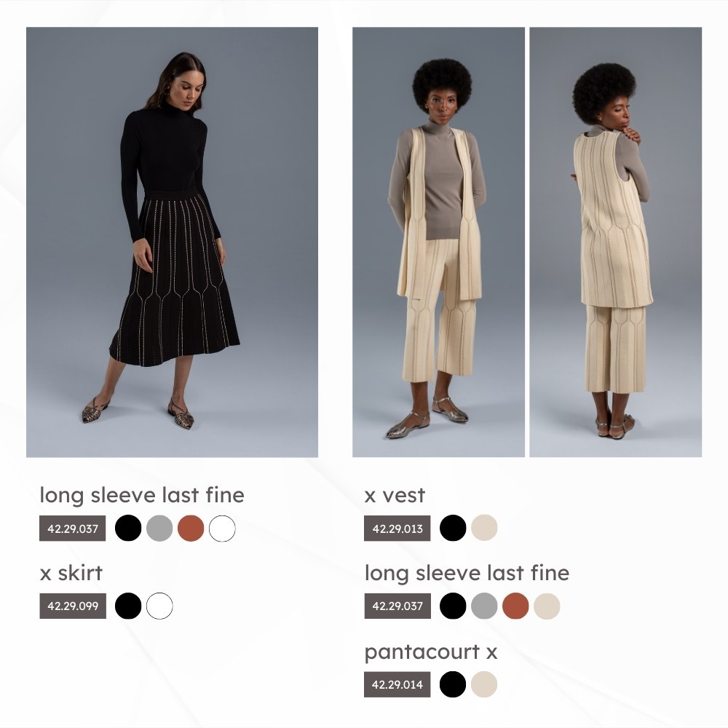Image resolution: width=728 pixels, height=728 pixels.
Task: Open the pantacourt x product title
Action: click(431, 652)
